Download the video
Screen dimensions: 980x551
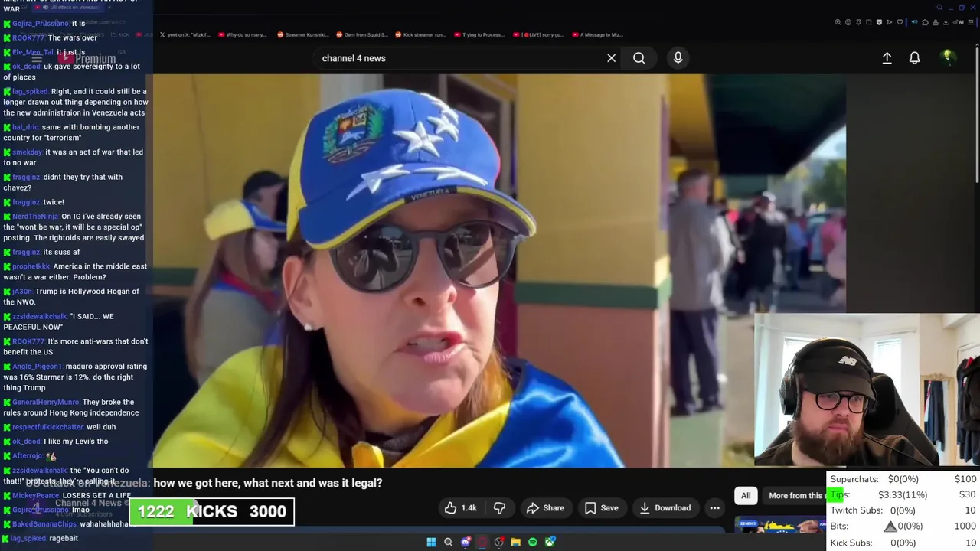click(665, 508)
